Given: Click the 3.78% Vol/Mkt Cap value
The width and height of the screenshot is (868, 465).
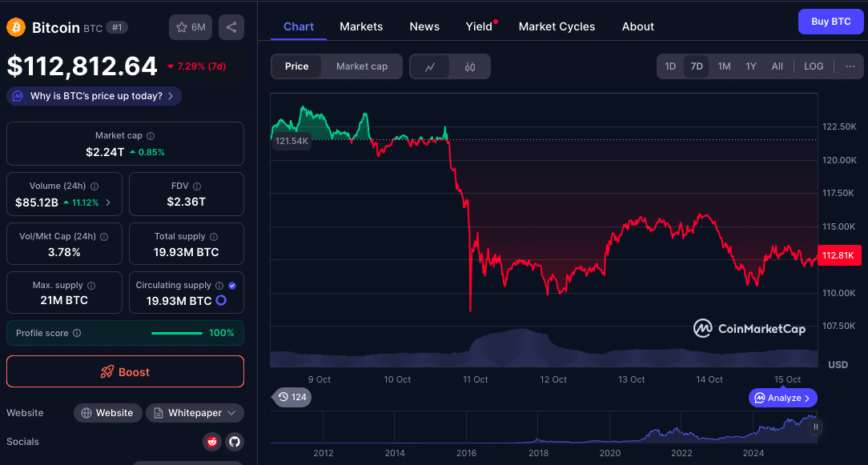Looking at the screenshot, I should coord(64,252).
